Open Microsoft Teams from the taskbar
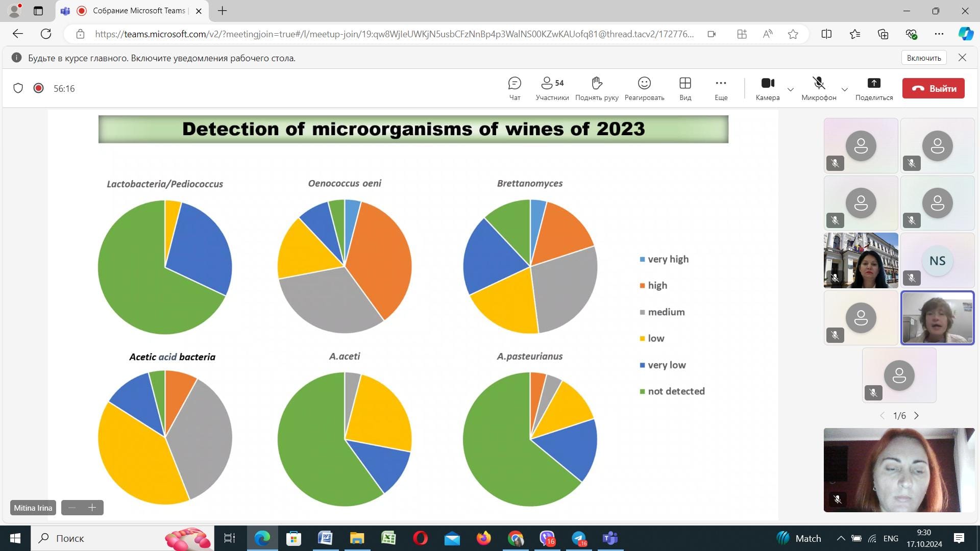980x551 pixels. point(610,538)
